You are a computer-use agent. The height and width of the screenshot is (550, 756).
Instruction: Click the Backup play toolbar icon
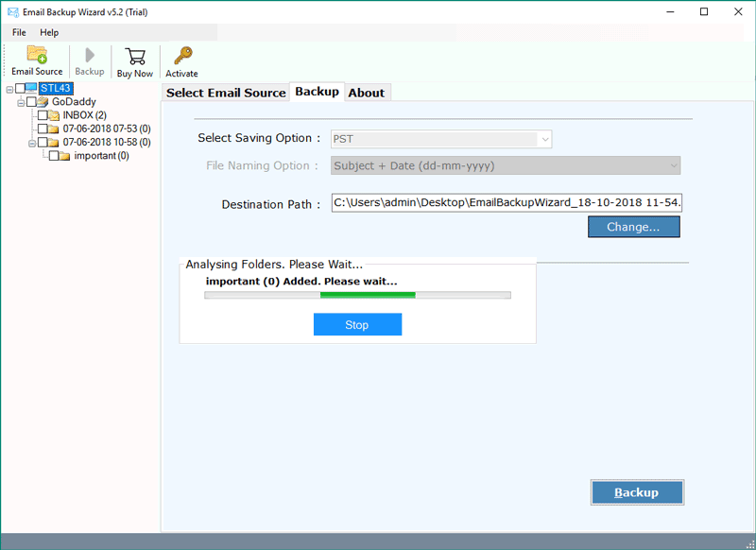coord(90,55)
